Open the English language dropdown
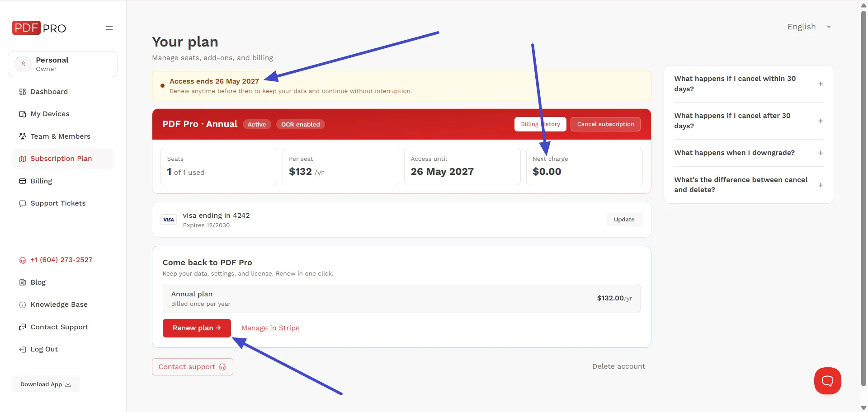 pos(809,27)
